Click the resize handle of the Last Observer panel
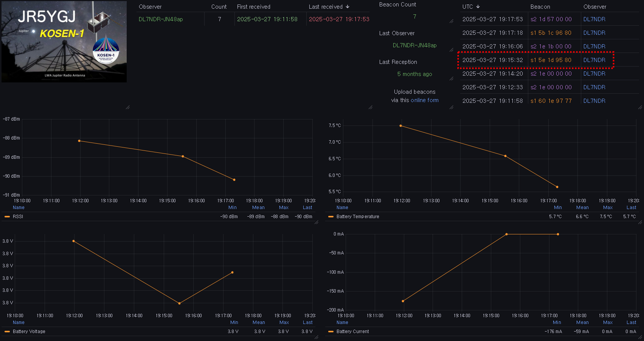Viewport: 644px width, 341px height. pyautogui.click(x=451, y=50)
